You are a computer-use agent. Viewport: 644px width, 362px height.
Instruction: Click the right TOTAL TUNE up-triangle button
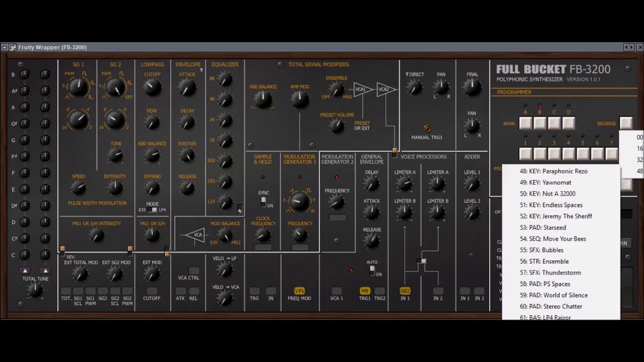pyautogui.click(x=45, y=270)
